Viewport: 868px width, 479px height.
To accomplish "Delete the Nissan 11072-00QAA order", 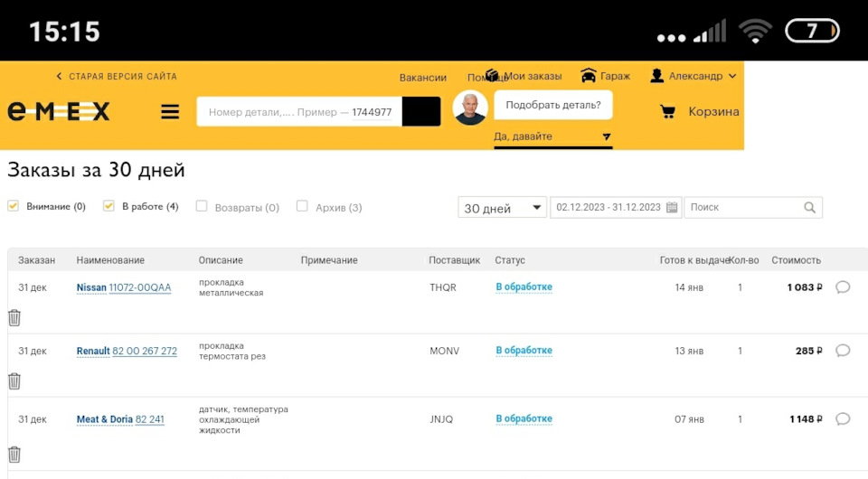I will 14,317.
